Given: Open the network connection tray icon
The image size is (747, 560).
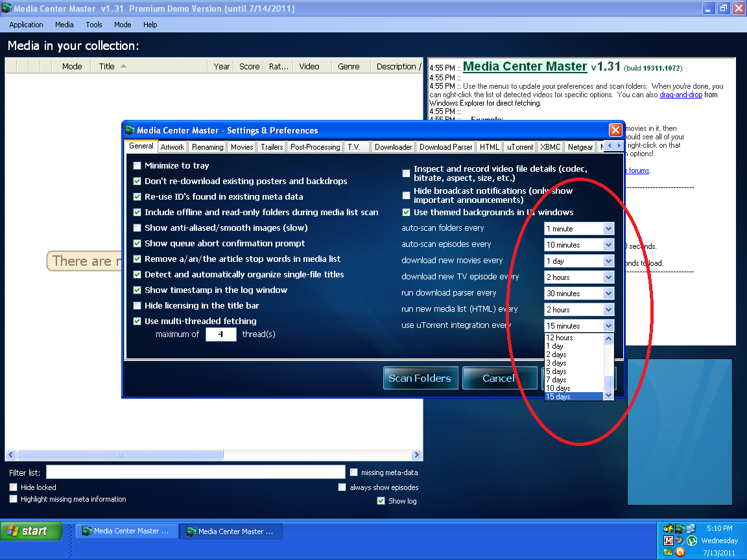Looking at the screenshot, I should point(691,529).
